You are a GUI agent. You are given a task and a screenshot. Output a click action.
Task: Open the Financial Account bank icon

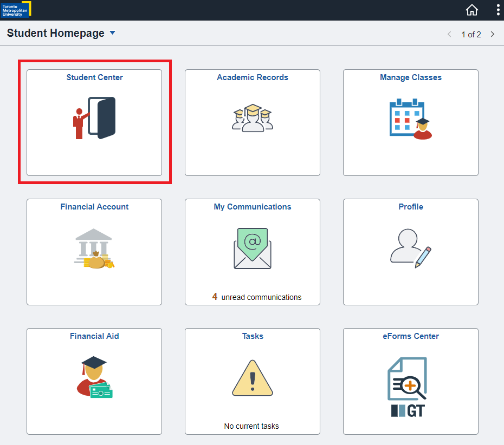click(94, 249)
